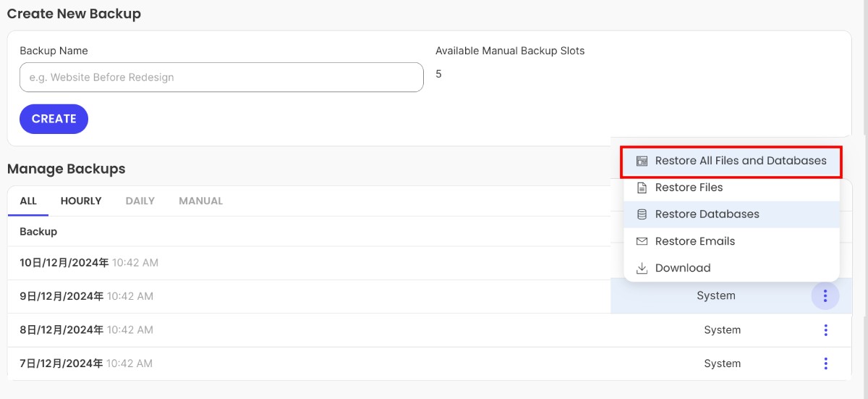Select the DAILY tab

coord(140,201)
